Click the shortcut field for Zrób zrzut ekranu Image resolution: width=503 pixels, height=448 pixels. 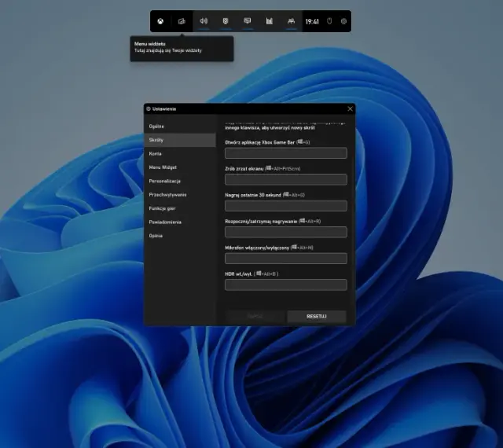(286, 179)
